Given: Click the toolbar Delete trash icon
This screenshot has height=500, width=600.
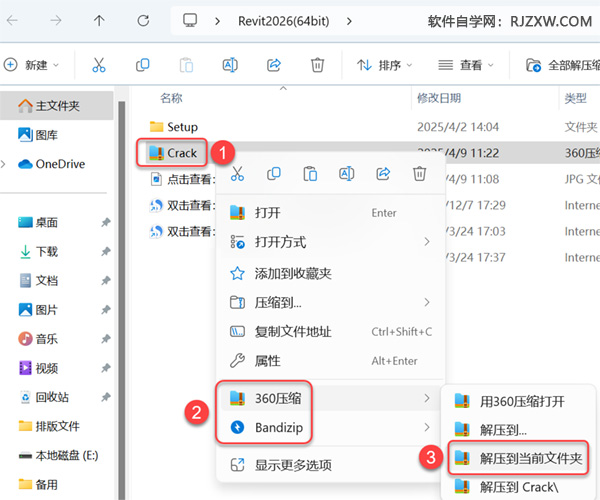Looking at the screenshot, I should [x=317, y=65].
